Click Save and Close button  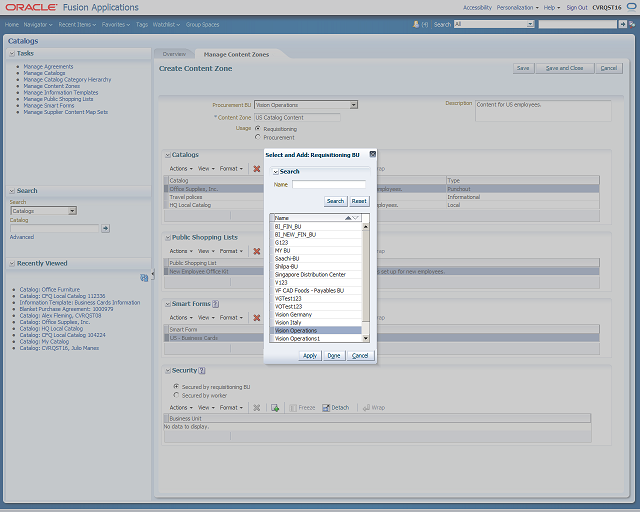coord(564,68)
